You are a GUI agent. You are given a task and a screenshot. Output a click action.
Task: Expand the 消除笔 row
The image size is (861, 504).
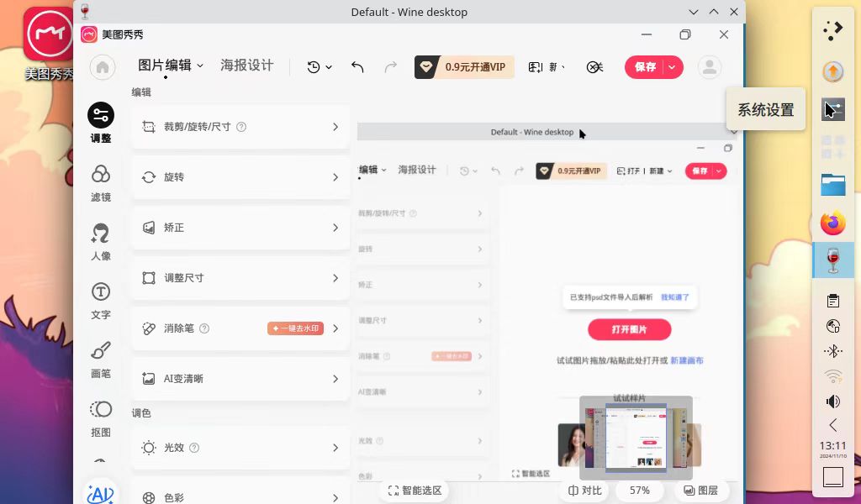coord(240,328)
